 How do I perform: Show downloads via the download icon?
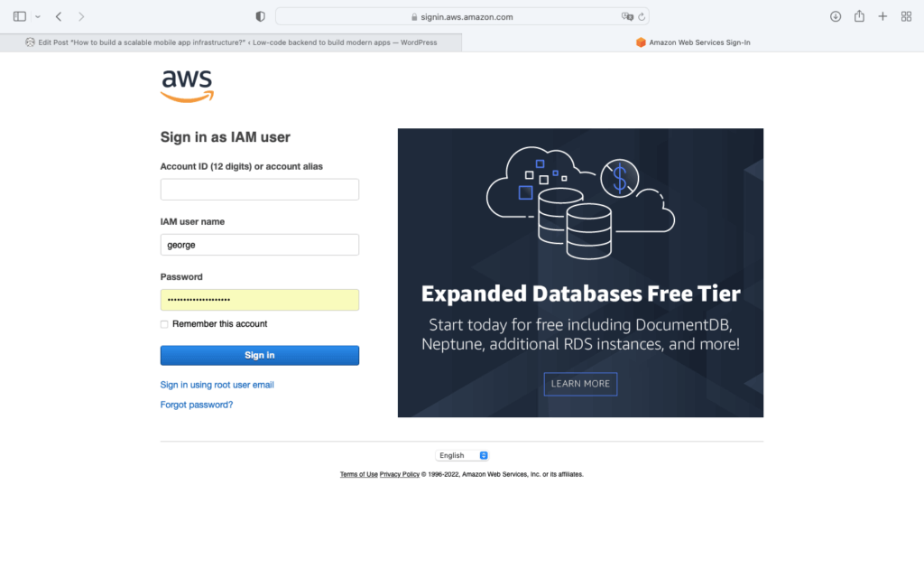[x=836, y=16]
